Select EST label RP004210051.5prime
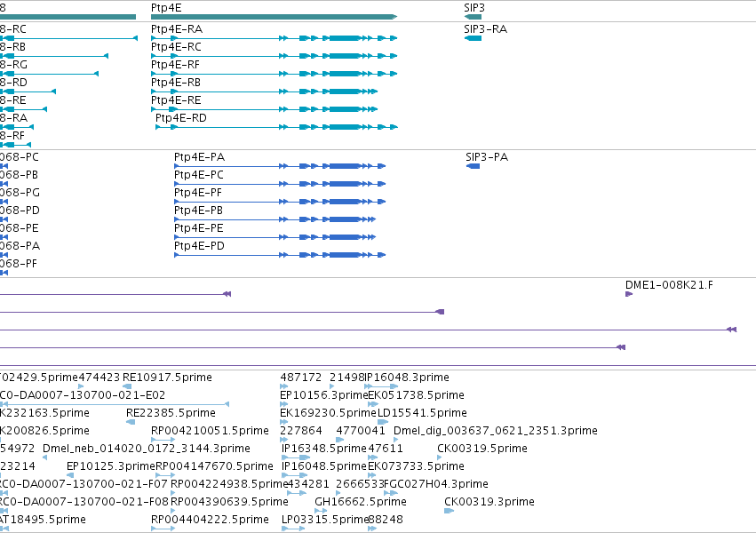 tap(210, 431)
